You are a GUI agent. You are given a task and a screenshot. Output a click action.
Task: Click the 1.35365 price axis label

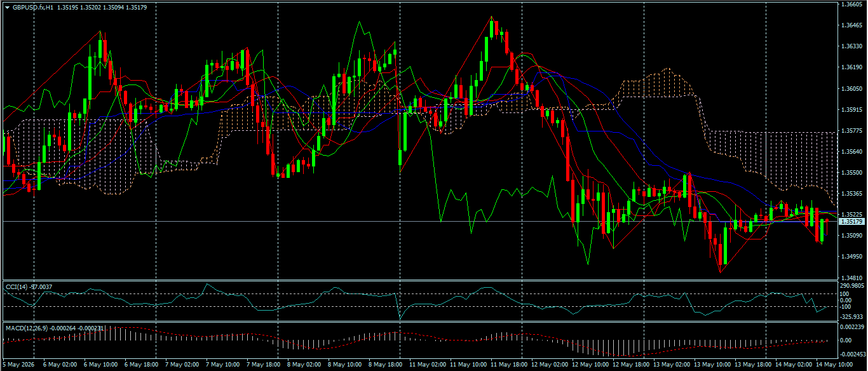851,193
